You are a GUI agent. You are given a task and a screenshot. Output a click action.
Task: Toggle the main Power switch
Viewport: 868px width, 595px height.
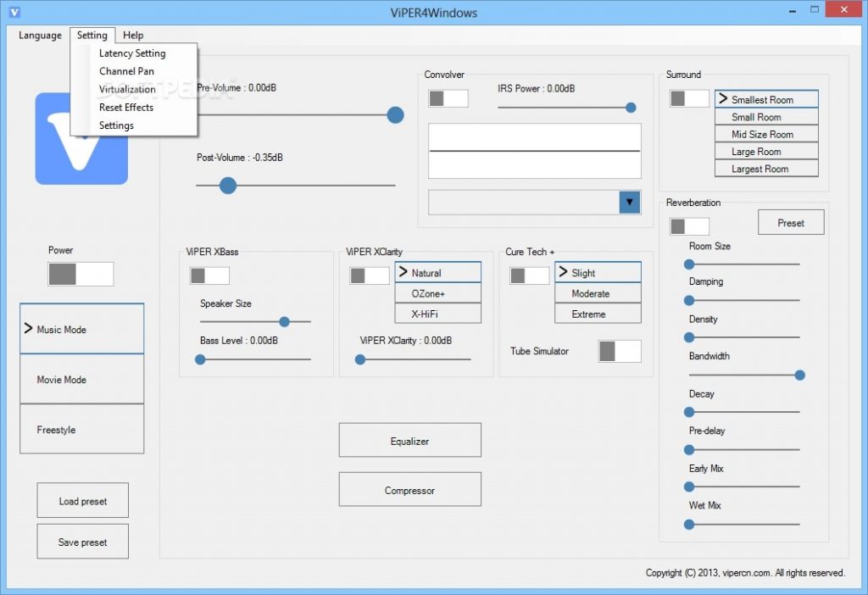[x=81, y=274]
